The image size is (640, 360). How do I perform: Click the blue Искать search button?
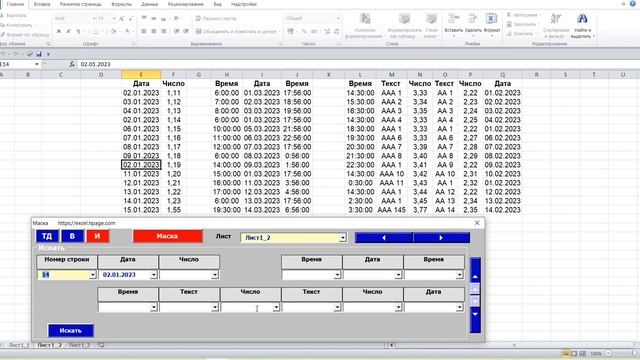click(71, 331)
